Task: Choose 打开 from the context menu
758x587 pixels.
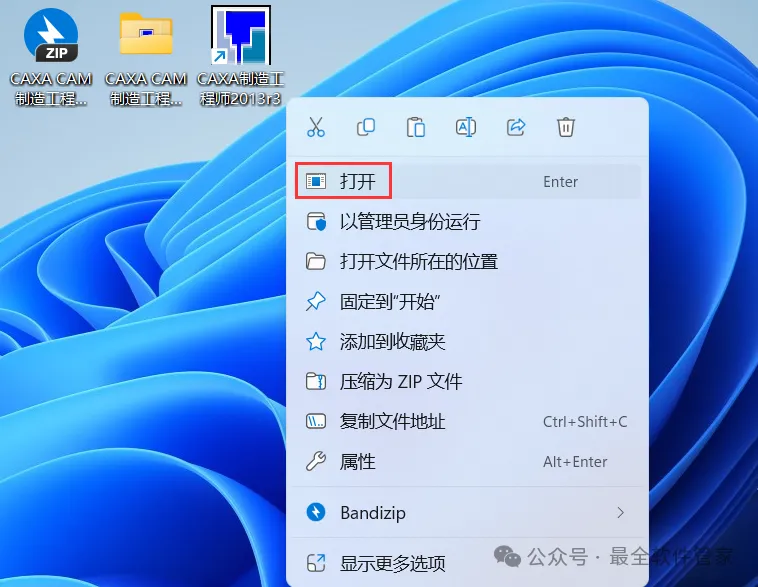Action: (467, 181)
